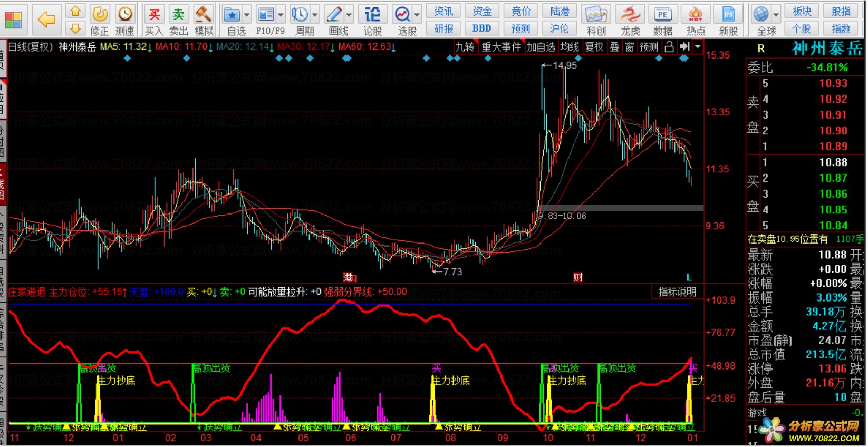Open the 竞价 auction tab
This screenshot has width=868, height=447.
point(521,11)
